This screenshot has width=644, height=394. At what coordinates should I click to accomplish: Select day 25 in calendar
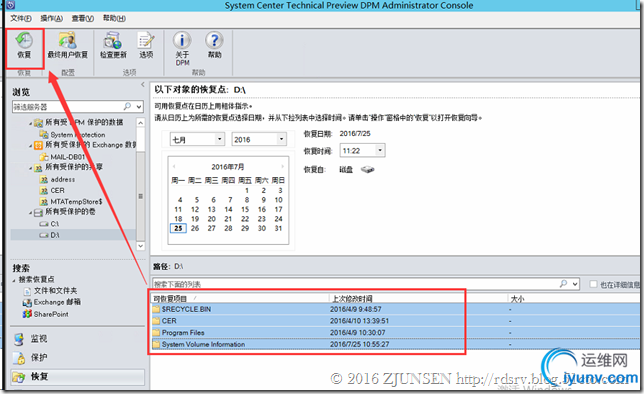[x=178, y=228]
